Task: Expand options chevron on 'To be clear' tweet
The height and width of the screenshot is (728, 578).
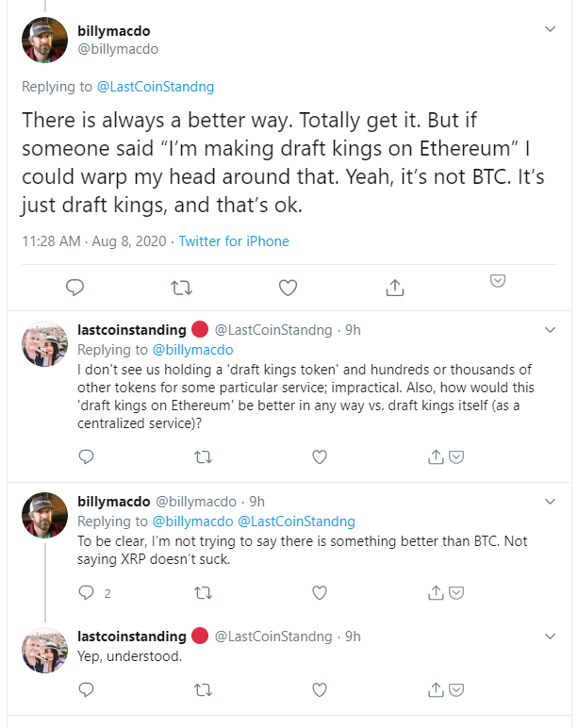Action: pos(550,502)
